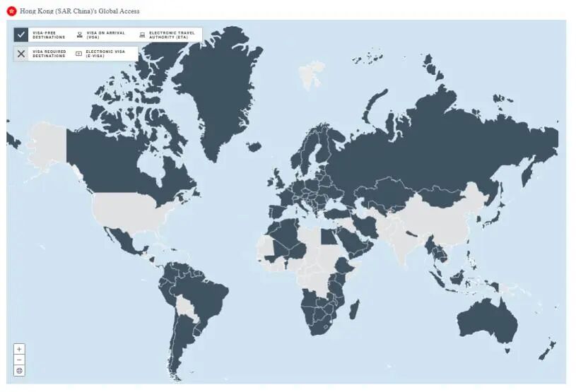Viewport: 576px width, 392px height.
Task: Select the Visa-Free Destinations label
Action: coord(49,35)
